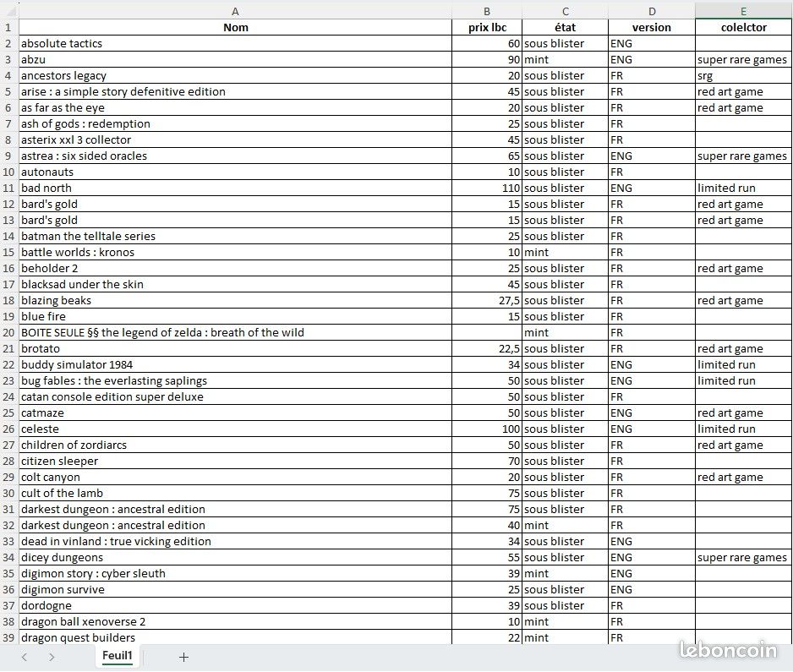The image size is (793, 672).
Task: Select the price cell showing 27,5
Action: click(486, 300)
